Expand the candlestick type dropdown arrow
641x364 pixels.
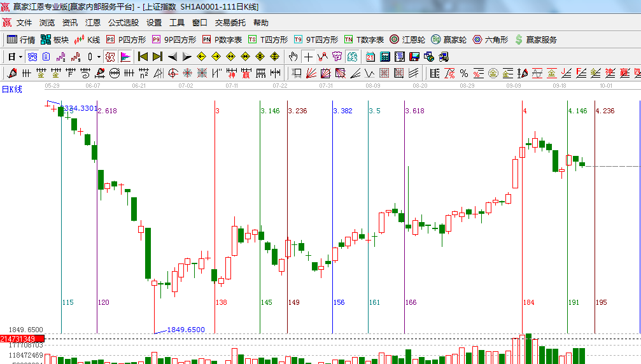[x=99, y=57]
